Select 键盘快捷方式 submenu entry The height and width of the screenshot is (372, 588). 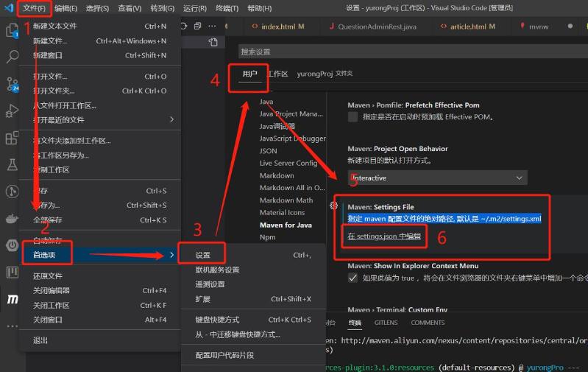[x=253, y=320]
